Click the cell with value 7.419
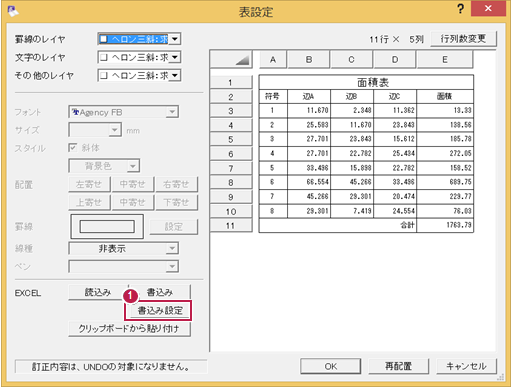 pyautogui.click(x=352, y=211)
